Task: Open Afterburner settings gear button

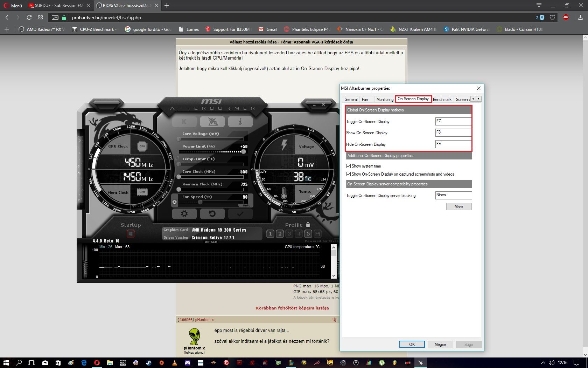Action: tap(184, 213)
